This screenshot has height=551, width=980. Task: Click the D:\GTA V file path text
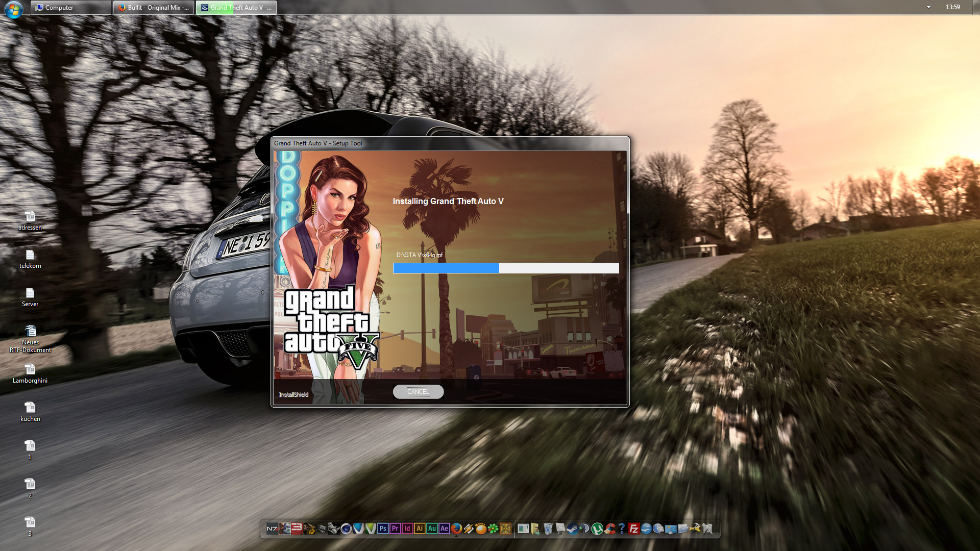(420, 255)
